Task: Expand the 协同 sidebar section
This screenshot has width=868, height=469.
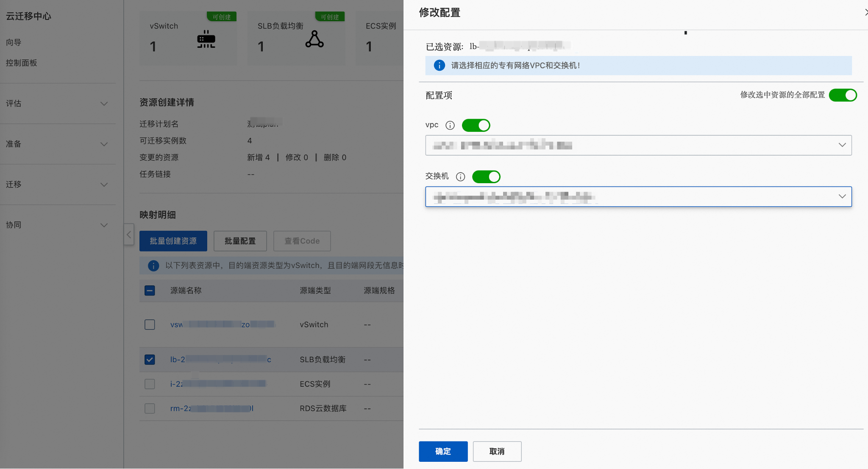Action: pos(58,225)
